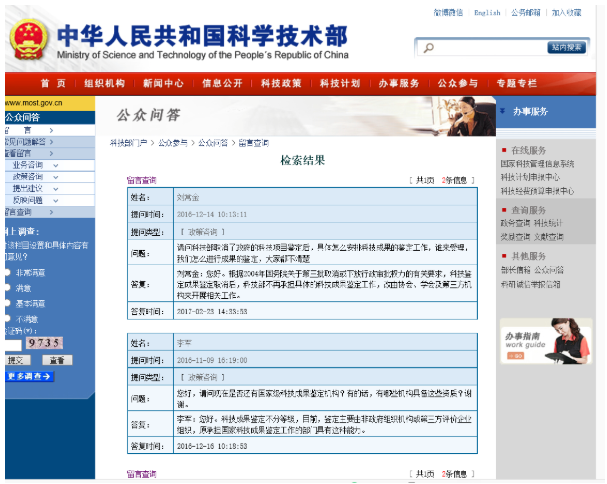Viewport: 607px width, 484px height.
Task: Click the 在线服务 red bullet heading
Action: pyautogui.click(x=524, y=150)
